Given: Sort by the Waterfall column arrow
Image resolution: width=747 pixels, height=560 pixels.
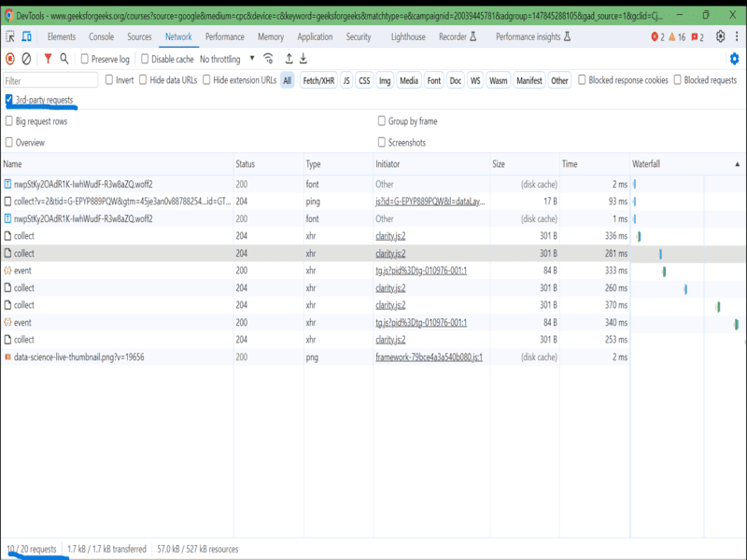Looking at the screenshot, I should [x=738, y=164].
